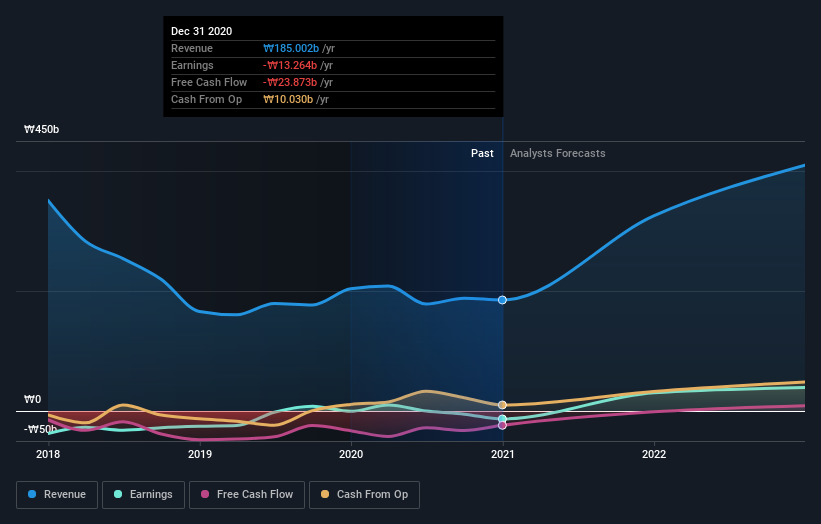Click the 2018 x-axis label
821x524 pixels.
[48, 454]
